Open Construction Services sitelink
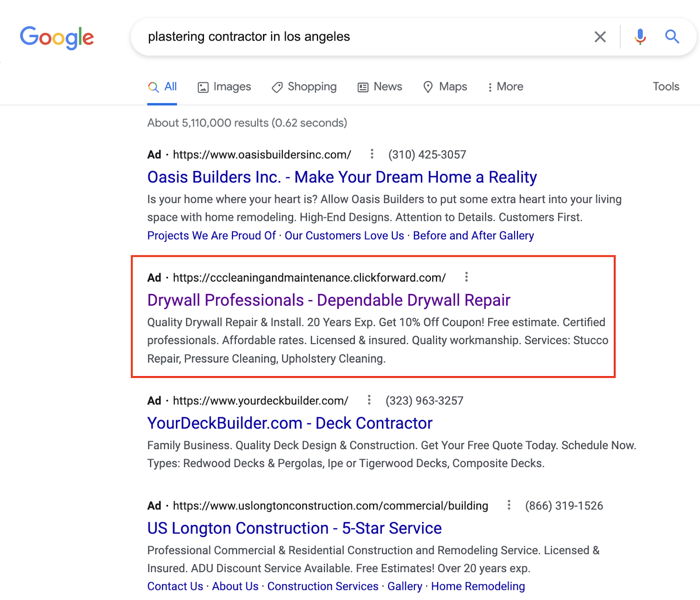700x600 pixels. click(323, 586)
